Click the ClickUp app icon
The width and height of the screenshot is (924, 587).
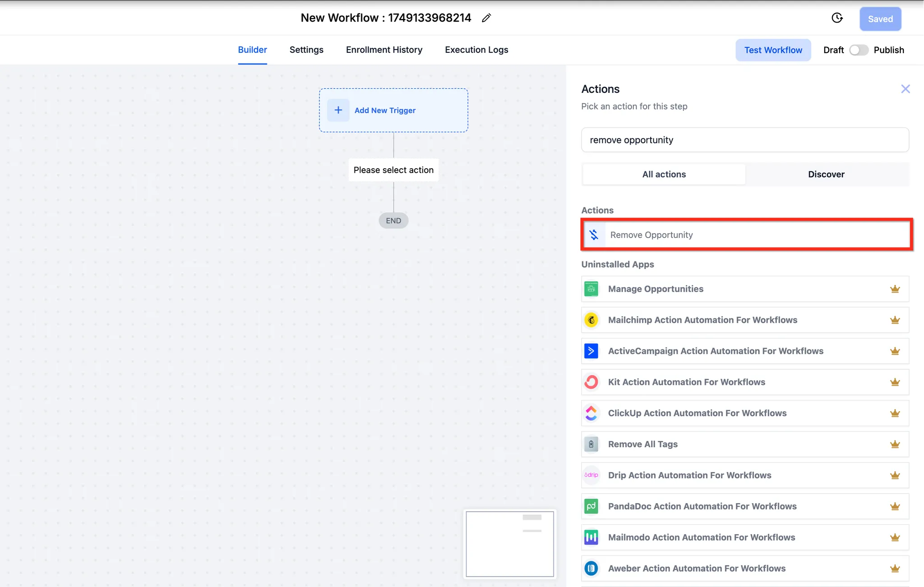coord(591,413)
